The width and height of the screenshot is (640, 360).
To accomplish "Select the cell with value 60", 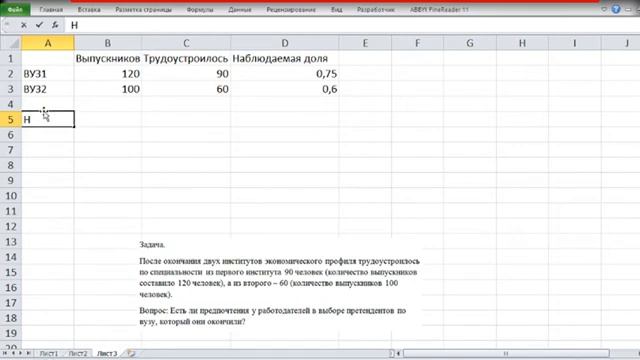I will [186, 89].
